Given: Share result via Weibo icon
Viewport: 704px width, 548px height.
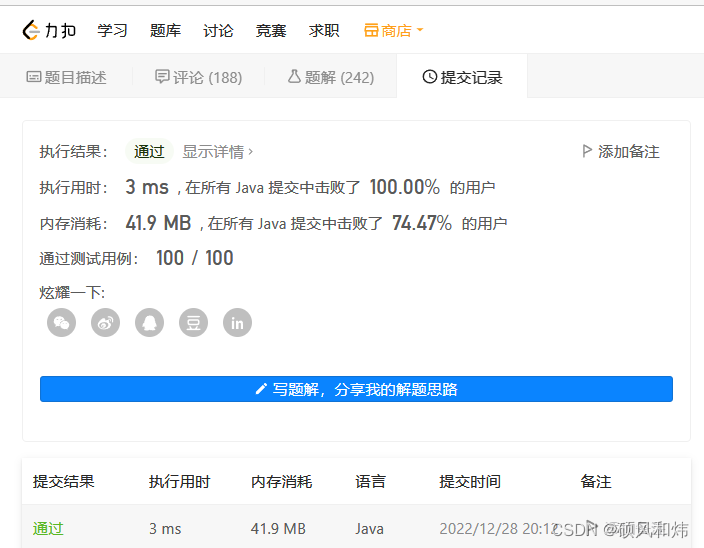Looking at the screenshot, I should 106,322.
